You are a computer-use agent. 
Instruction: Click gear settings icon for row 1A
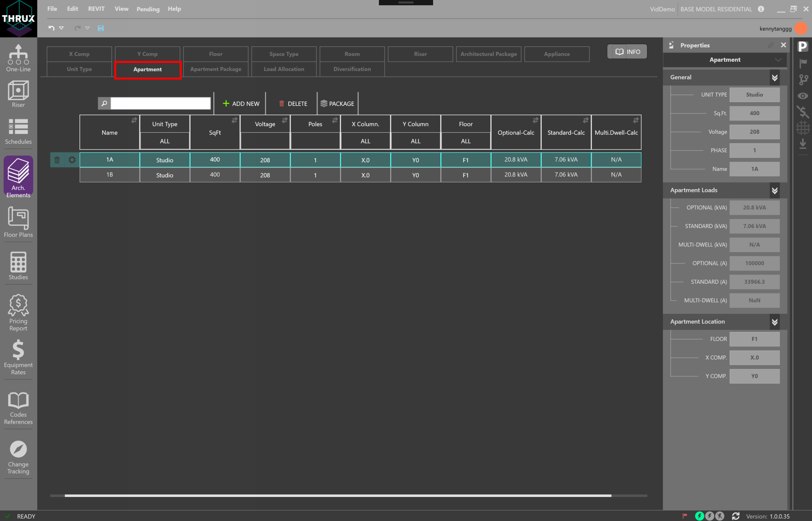coord(72,160)
